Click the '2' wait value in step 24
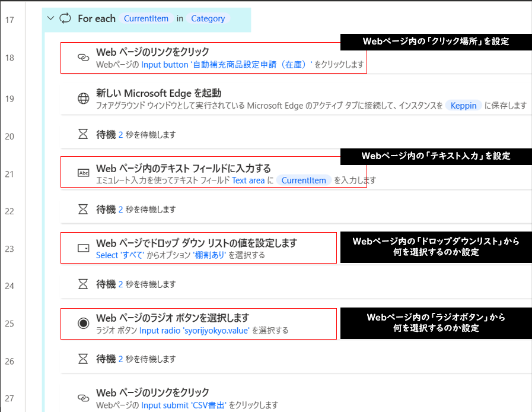The width and height of the screenshot is (532, 412). click(x=120, y=284)
